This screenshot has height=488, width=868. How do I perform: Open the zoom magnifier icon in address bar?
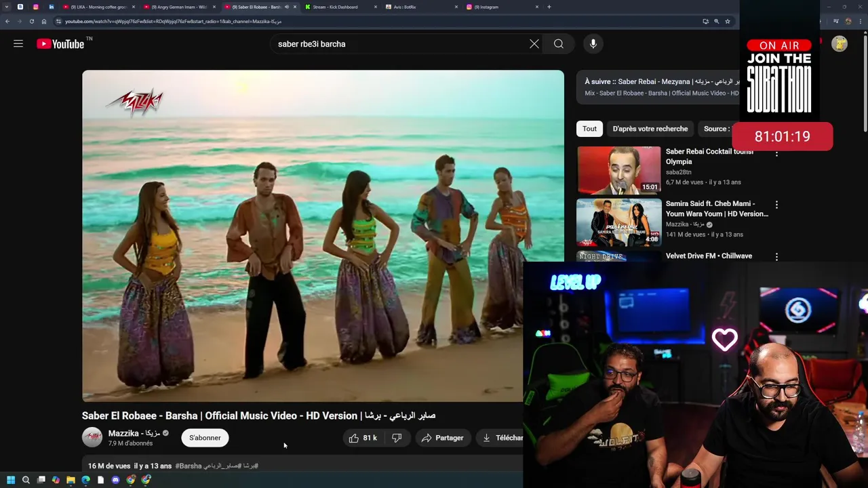(x=716, y=21)
